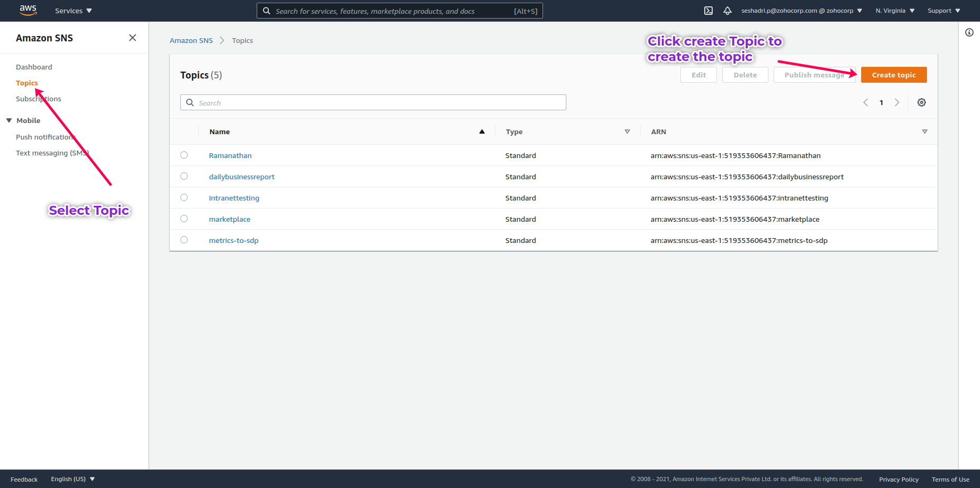Go to previous page of topics
Screen dimensions: 980x488
(865, 102)
